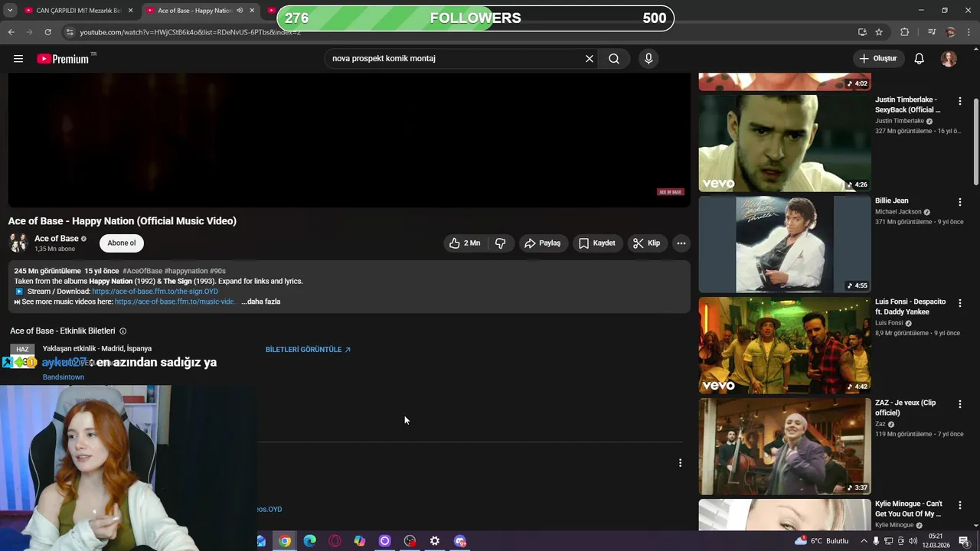Open the Kylie Minogue video title
980x551 pixels.
point(909,509)
